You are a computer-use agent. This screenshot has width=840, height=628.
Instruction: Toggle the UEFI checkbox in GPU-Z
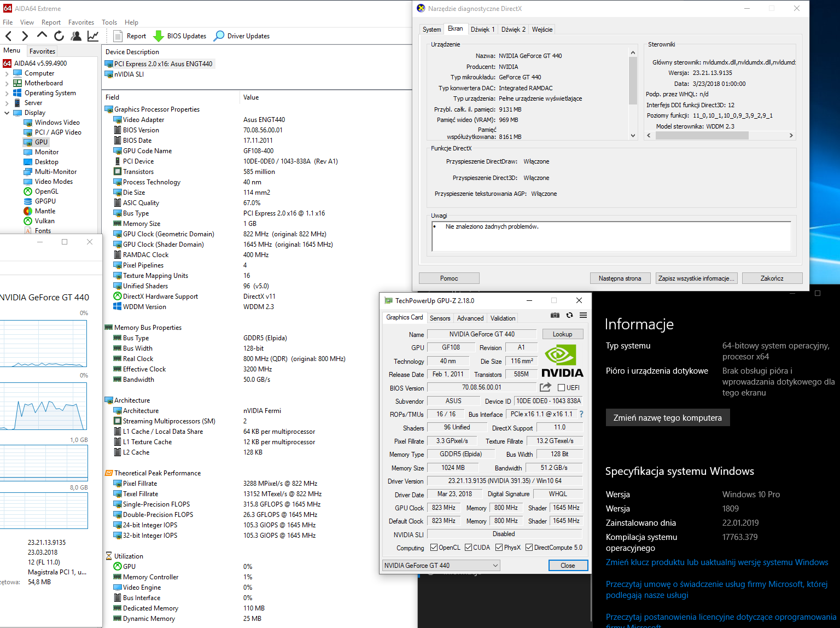[x=561, y=388]
